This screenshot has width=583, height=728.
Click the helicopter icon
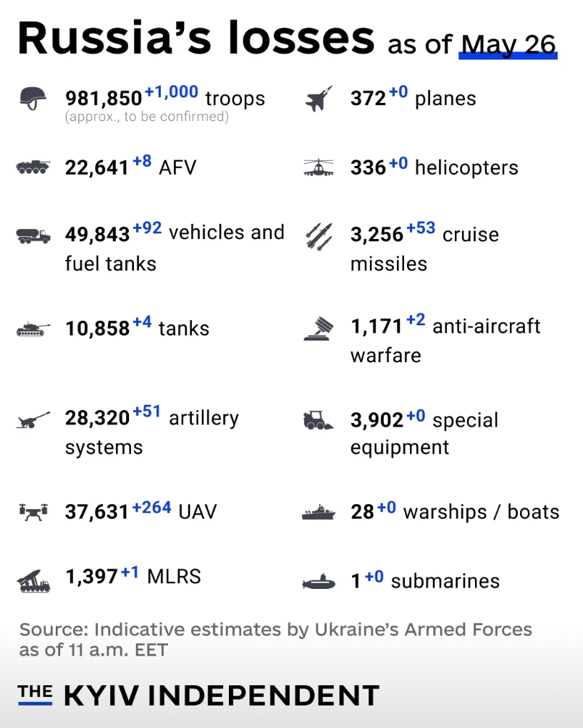click(x=319, y=167)
